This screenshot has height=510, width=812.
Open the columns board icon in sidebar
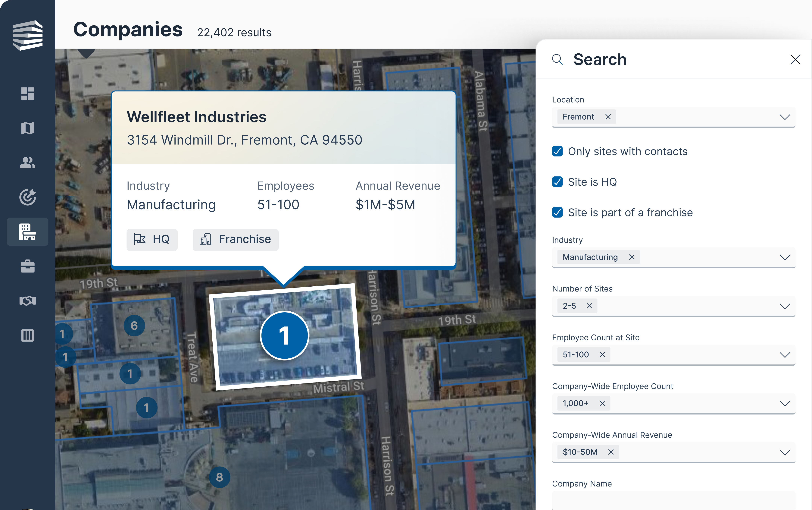point(28,335)
